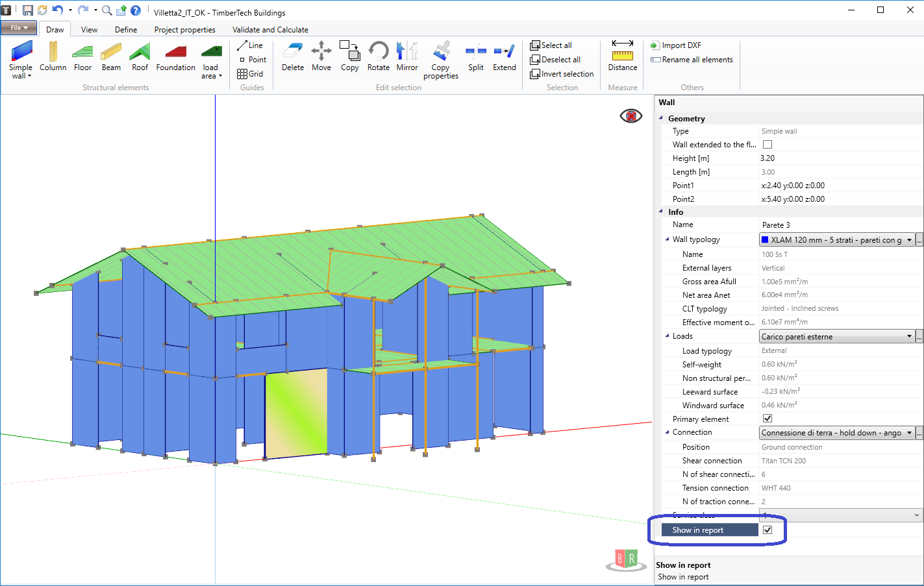Open Loads editor ellipsis button
Viewport: 924px width, 586px height.
pyautogui.click(x=919, y=337)
